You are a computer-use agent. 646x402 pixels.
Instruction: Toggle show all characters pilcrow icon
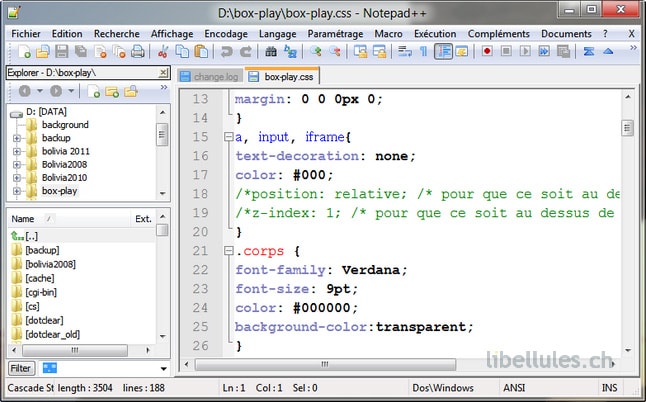(424, 51)
